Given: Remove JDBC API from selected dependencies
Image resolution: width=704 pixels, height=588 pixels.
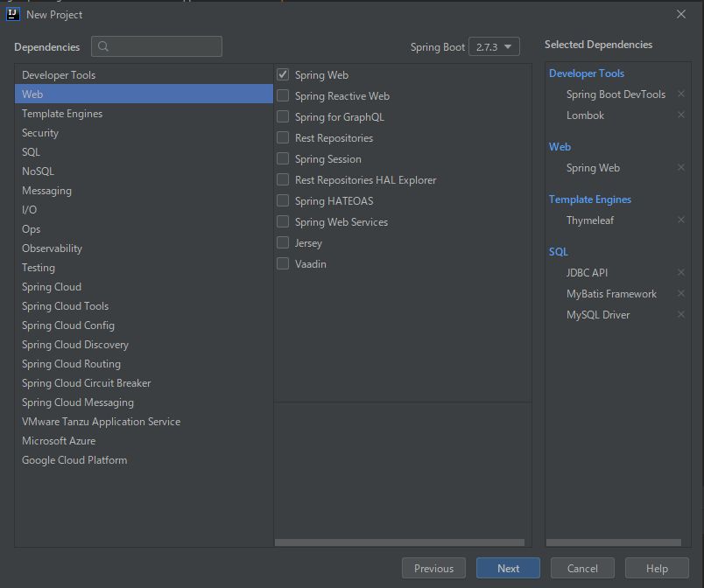Looking at the screenshot, I should (680, 272).
